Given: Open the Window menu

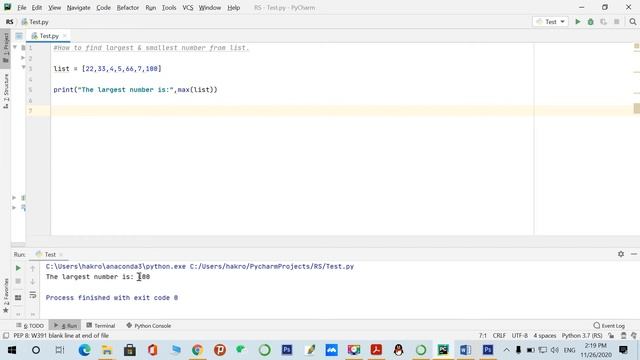Looking at the screenshot, I should coord(210,8).
